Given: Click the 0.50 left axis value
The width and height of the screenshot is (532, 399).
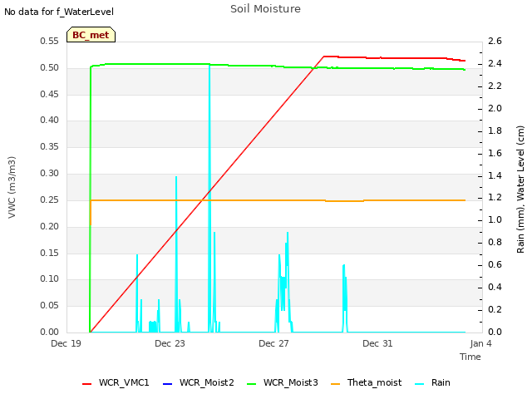Looking at the screenshot, I should tap(49, 67).
